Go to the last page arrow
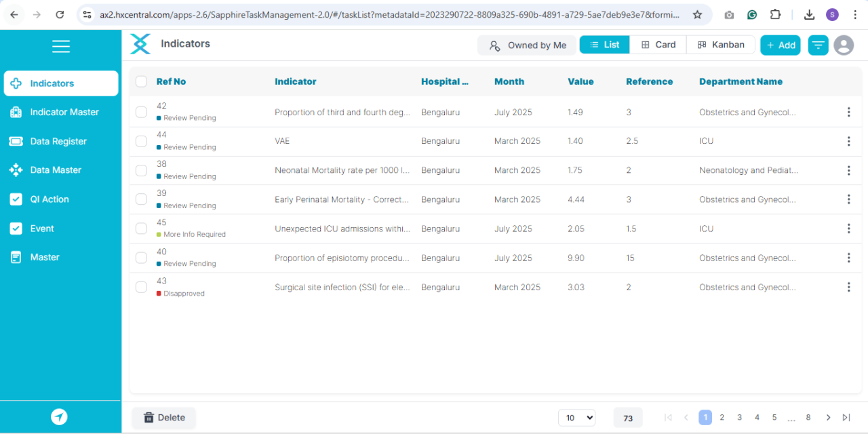Viewport: 868px width, 434px height. 846,418
